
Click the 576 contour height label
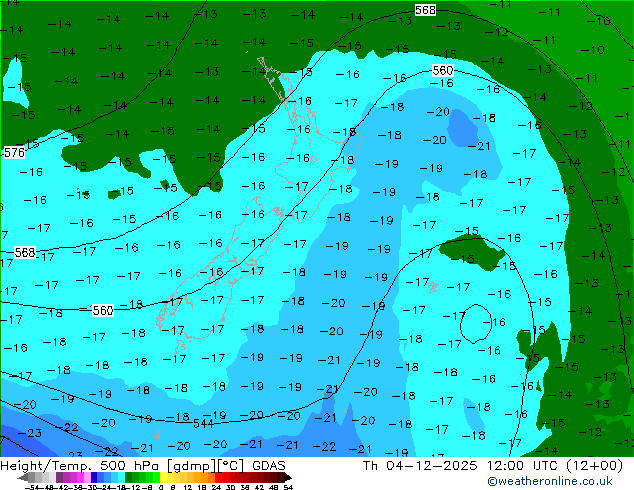point(14,152)
